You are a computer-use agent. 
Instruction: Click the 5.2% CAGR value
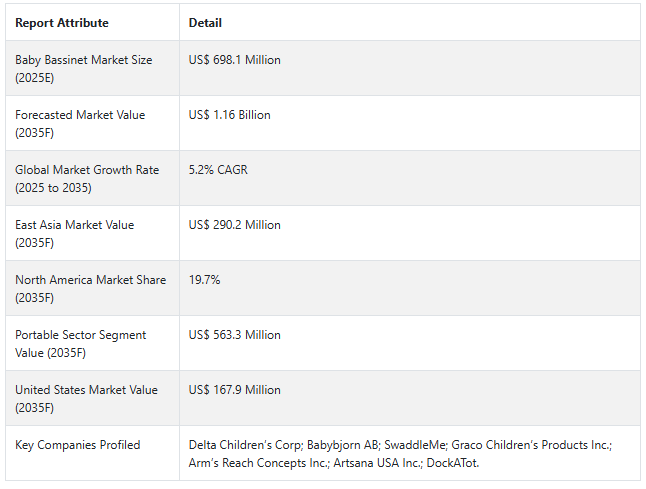click(x=218, y=170)
